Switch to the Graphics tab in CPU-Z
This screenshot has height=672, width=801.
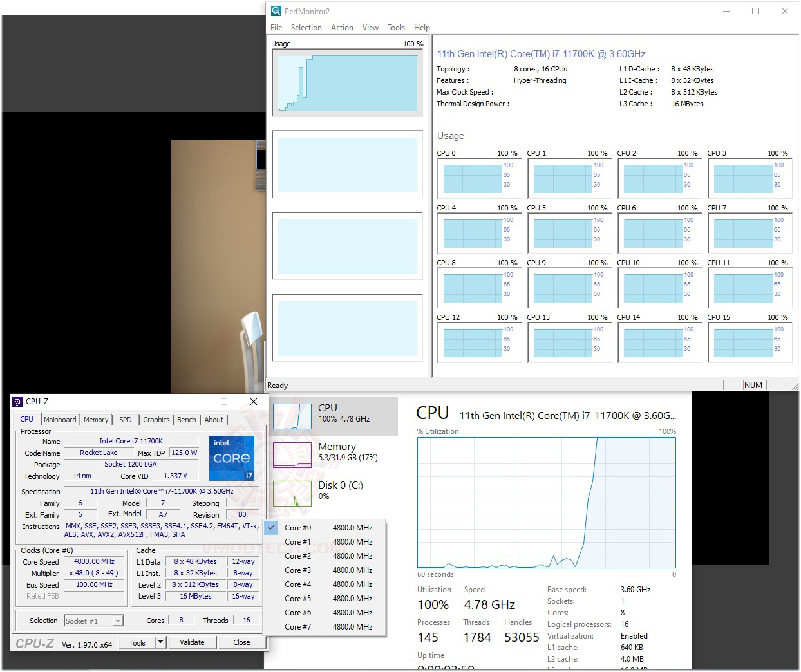point(156,420)
